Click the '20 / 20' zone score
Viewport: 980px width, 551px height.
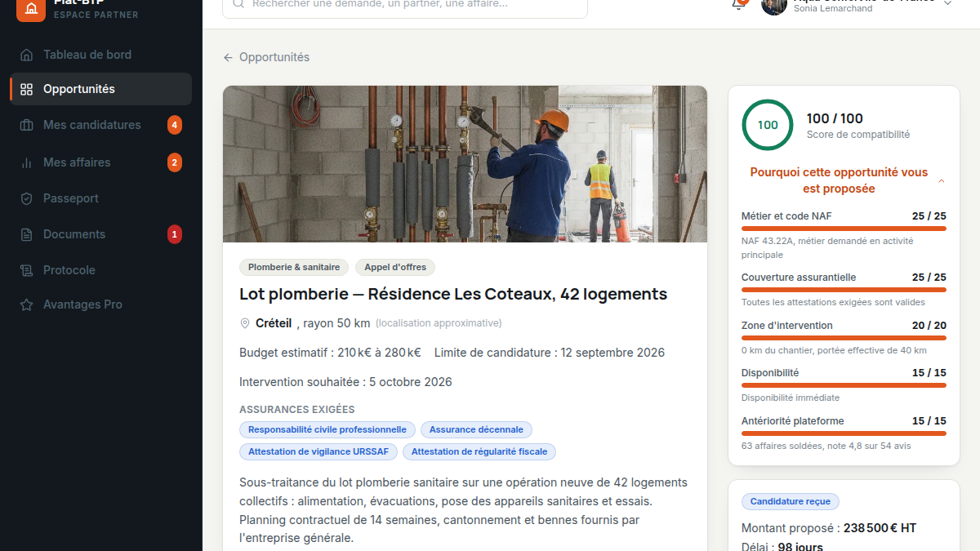click(x=929, y=326)
